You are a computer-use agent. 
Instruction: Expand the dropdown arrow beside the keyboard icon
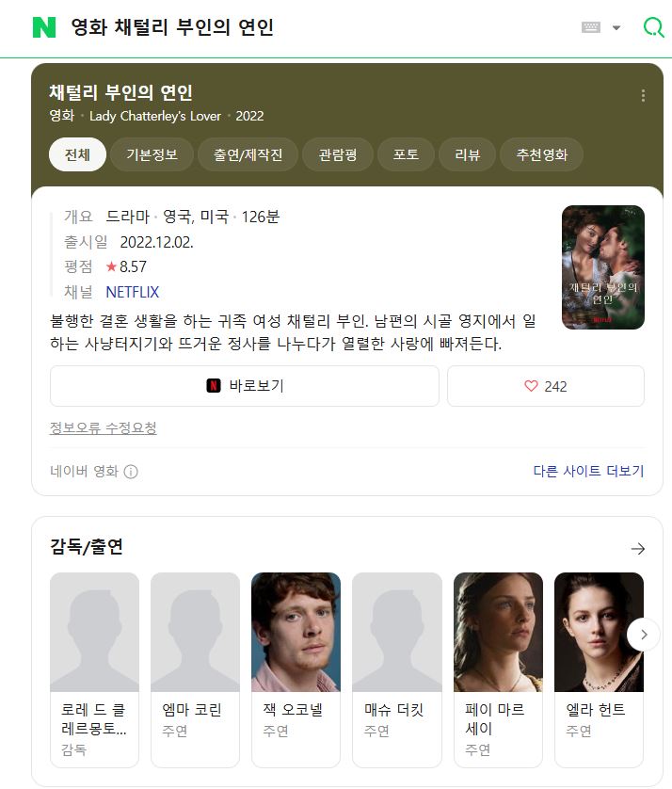click(616, 27)
